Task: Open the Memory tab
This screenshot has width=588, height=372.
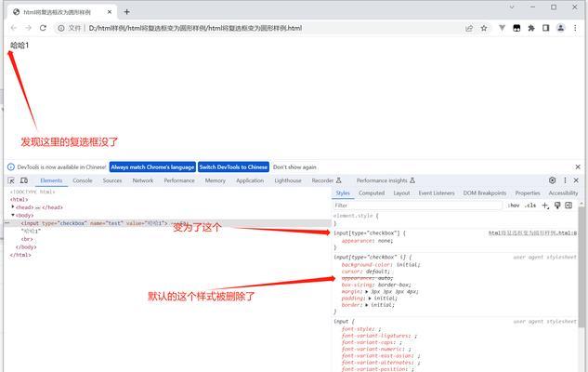Action: pos(216,180)
